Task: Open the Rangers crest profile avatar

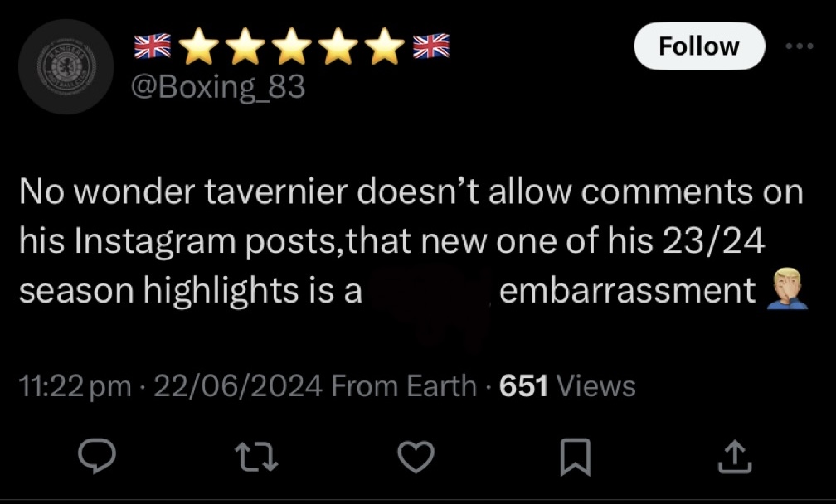Action: [66, 67]
